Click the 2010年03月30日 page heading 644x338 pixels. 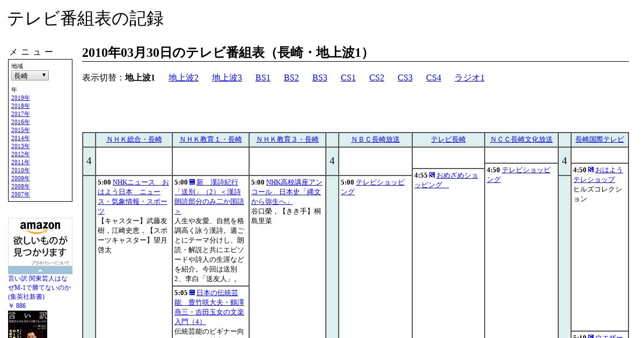(228, 53)
